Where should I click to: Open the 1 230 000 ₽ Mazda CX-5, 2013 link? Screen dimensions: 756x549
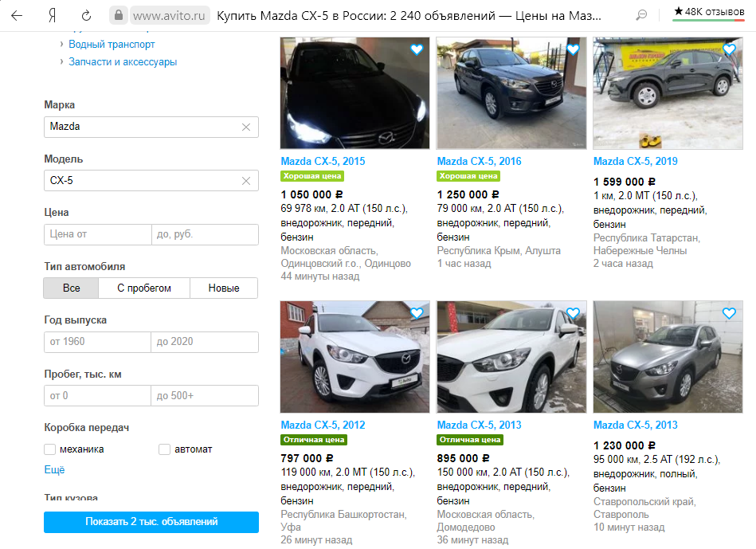pyautogui.click(x=635, y=425)
